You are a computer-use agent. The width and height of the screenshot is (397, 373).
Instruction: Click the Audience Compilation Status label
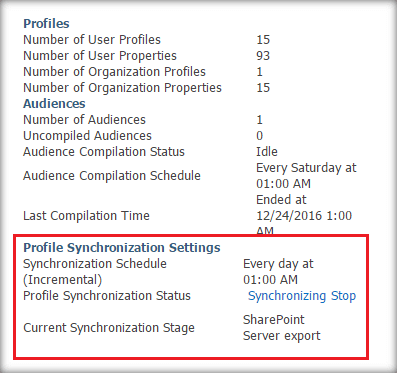(x=104, y=152)
